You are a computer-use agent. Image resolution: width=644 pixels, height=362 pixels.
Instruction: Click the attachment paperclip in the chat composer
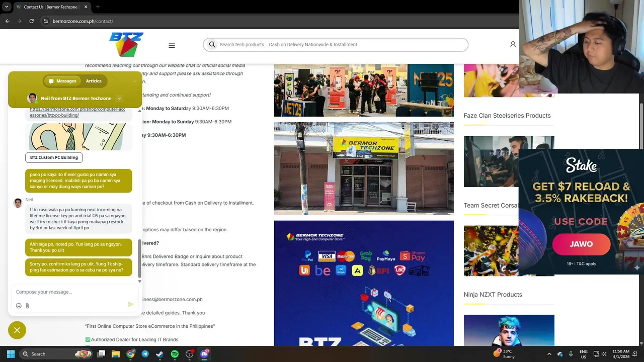tap(27, 306)
